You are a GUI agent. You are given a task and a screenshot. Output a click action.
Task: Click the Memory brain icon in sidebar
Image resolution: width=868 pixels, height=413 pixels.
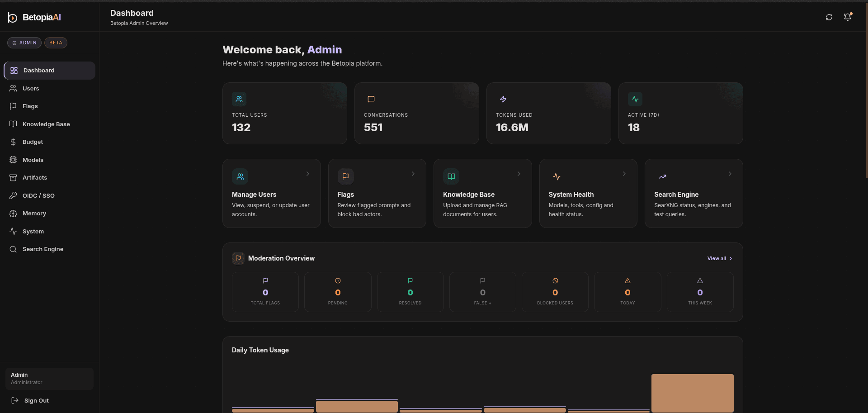click(13, 214)
